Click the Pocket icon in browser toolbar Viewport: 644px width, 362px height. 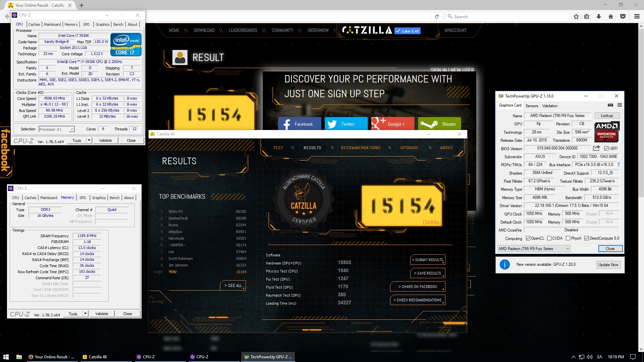[623, 16]
